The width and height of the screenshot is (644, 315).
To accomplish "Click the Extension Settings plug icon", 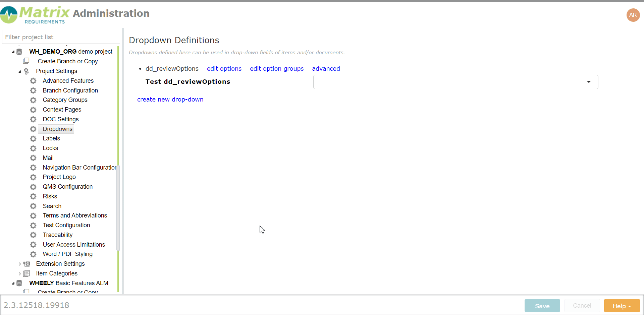I will (26, 264).
